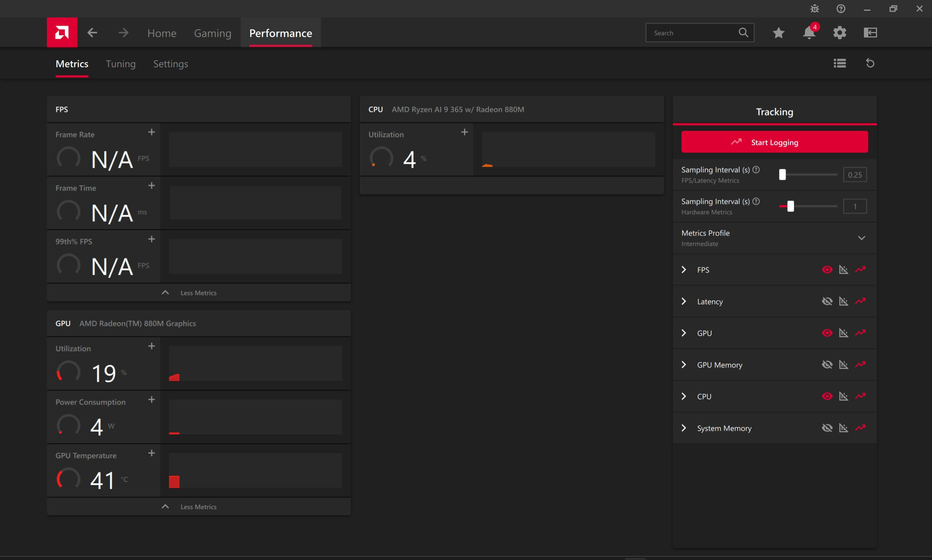Go back with the left arrow
Image resolution: width=932 pixels, height=560 pixels.
pyautogui.click(x=92, y=33)
